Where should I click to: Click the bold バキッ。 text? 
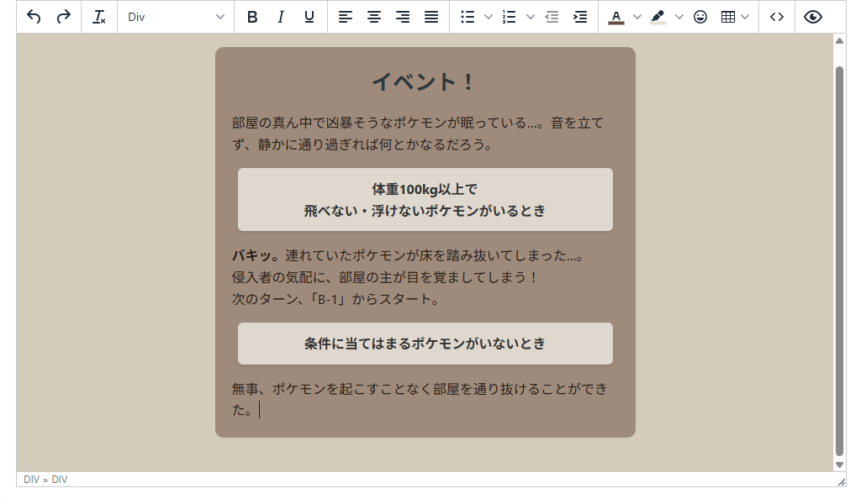tap(256, 255)
